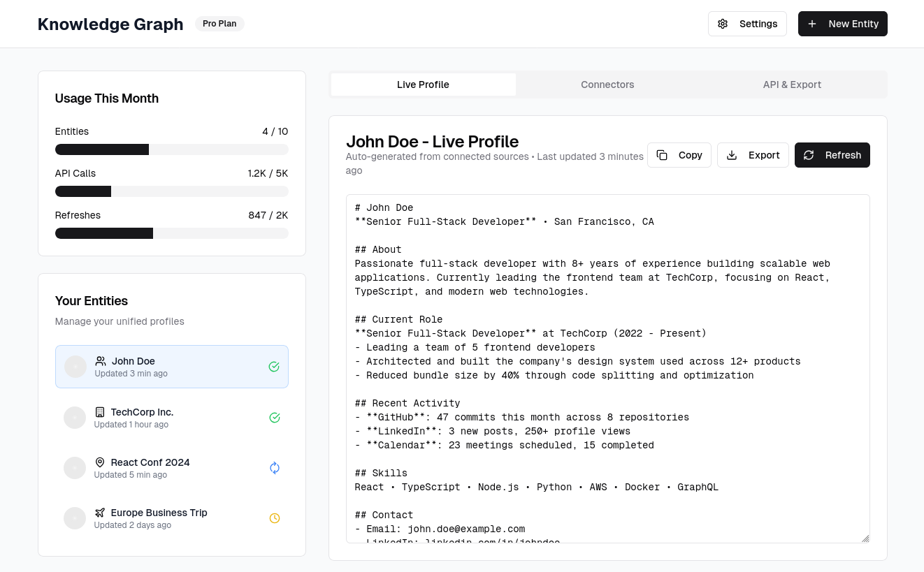Click the Export button
Viewport: 924px width, 572px height.
point(753,155)
